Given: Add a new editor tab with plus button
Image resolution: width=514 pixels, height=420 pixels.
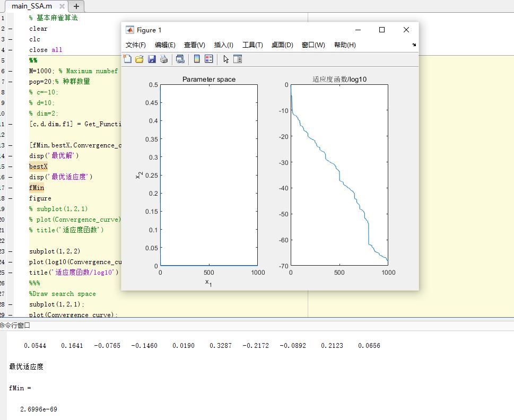Looking at the screenshot, I should [x=77, y=6].
